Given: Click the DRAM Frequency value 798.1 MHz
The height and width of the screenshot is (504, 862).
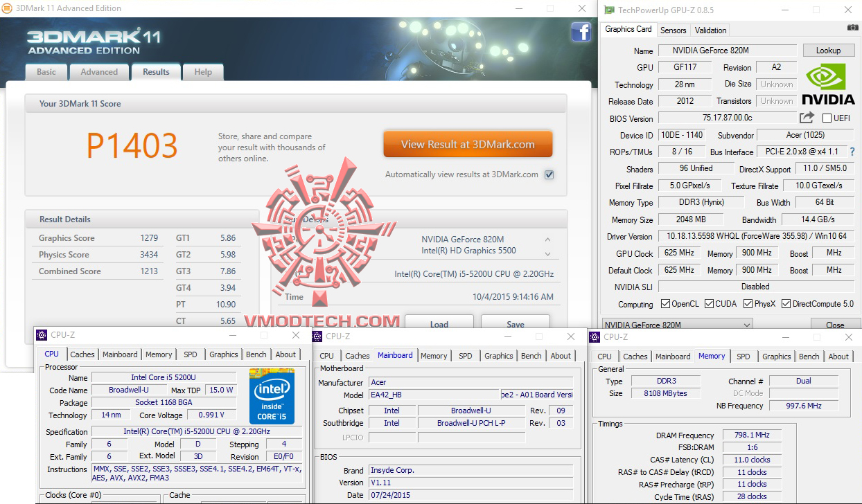Looking at the screenshot, I should pyautogui.click(x=752, y=435).
